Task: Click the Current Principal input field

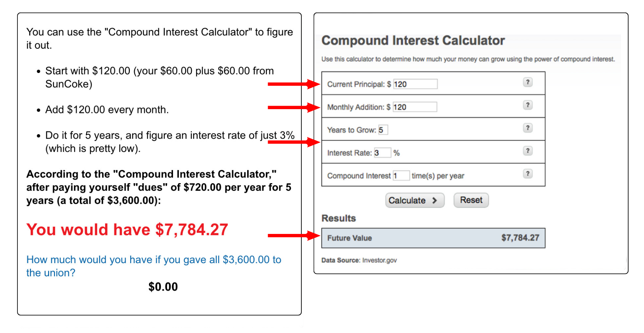Action: (415, 84)
